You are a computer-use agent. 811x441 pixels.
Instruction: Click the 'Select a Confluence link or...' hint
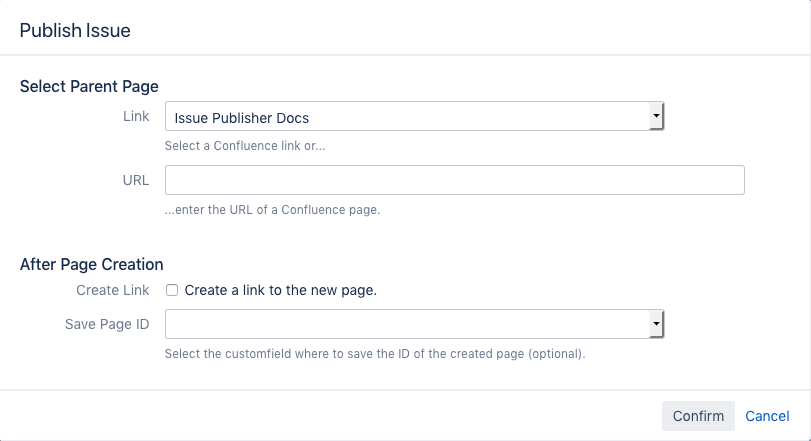click(x=245, y=146)
